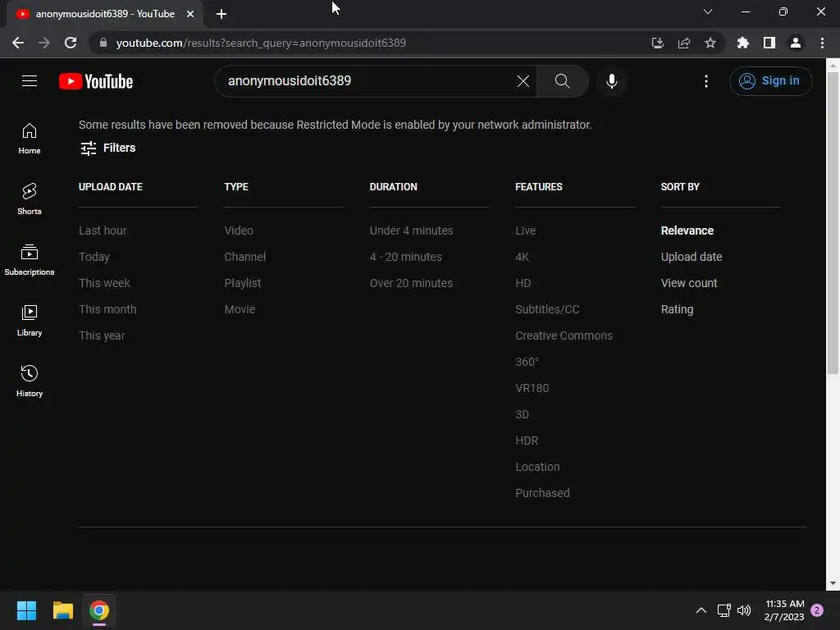
Task: Click the YouTube logo
Action: coord(96,81)
